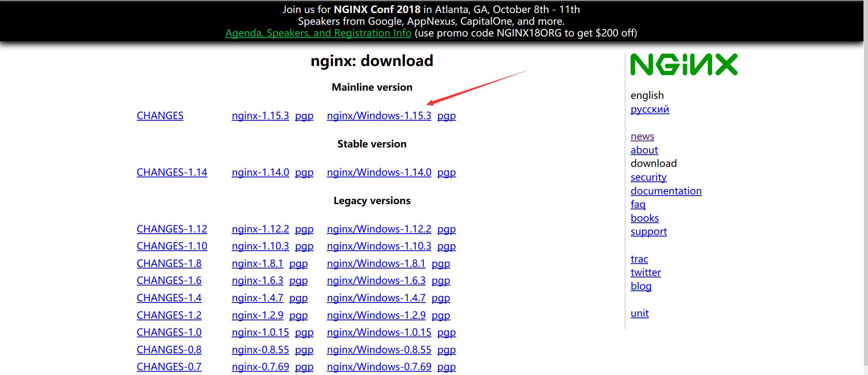The width and height of the screenshot is (868, 375).
Task: Go to the about page
Action: (644, 150)
